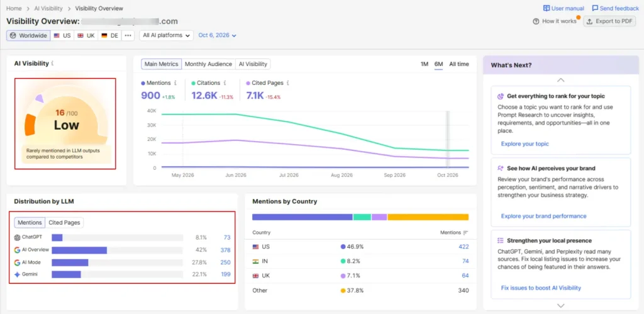Switch to AI Visibility chart tab
This screenshot has height=314, width=644.
(x=253, y=64)
